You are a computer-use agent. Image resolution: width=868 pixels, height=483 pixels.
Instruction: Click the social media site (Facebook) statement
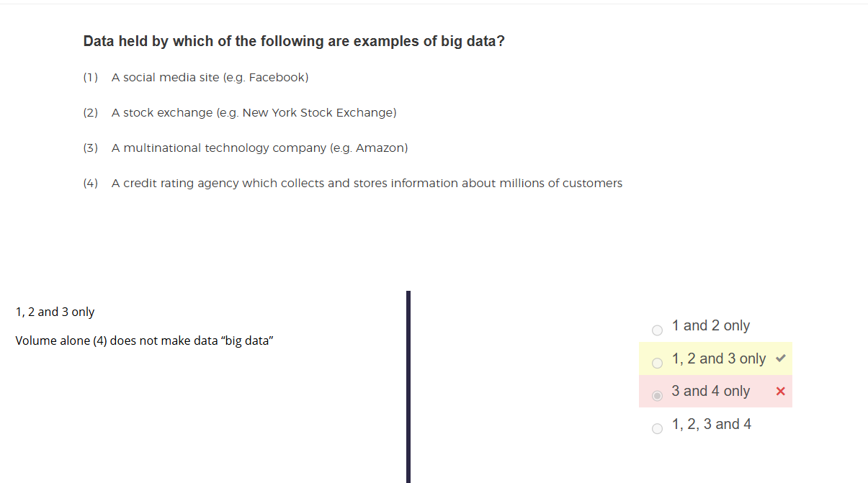pos(210,77)
